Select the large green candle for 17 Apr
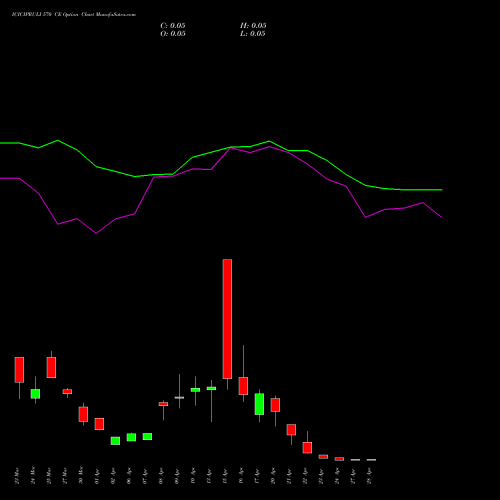 click(x=259, y=404)
